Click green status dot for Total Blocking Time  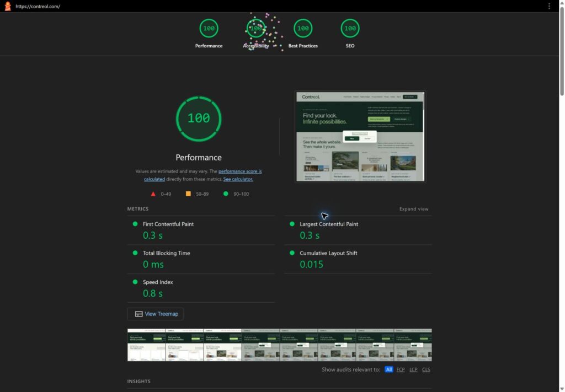[135, 253]
